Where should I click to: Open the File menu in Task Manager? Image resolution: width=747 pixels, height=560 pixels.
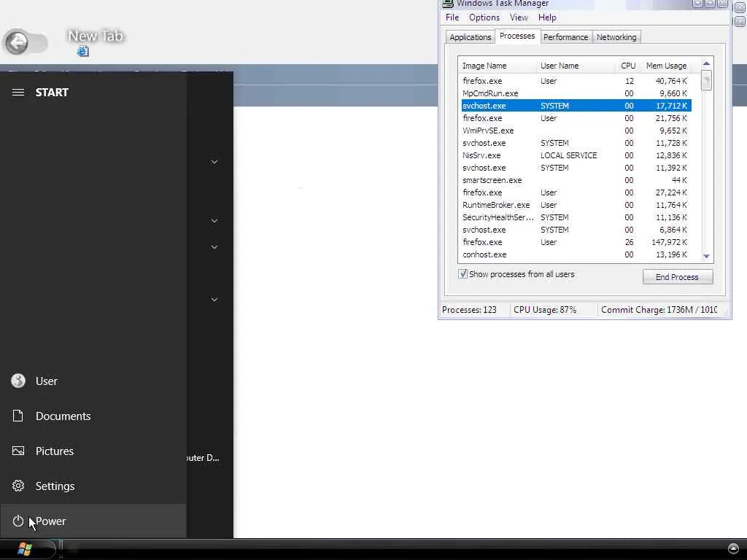click(x=452, y=17)
